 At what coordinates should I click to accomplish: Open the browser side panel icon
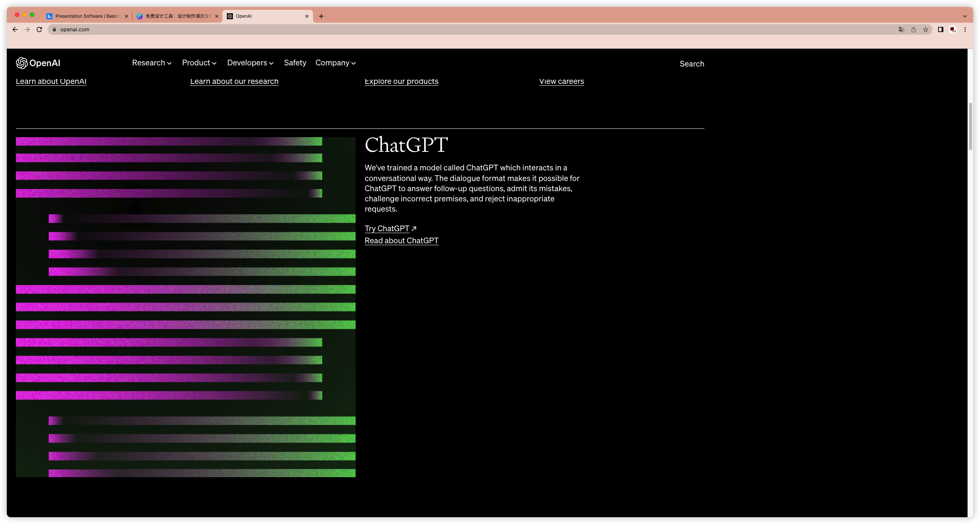click(940, 29)
